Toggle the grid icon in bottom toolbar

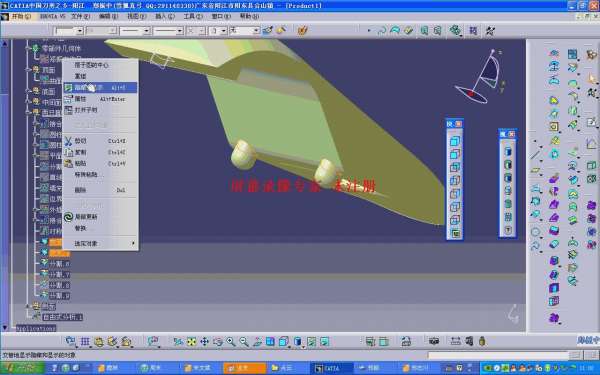(85, 341)
